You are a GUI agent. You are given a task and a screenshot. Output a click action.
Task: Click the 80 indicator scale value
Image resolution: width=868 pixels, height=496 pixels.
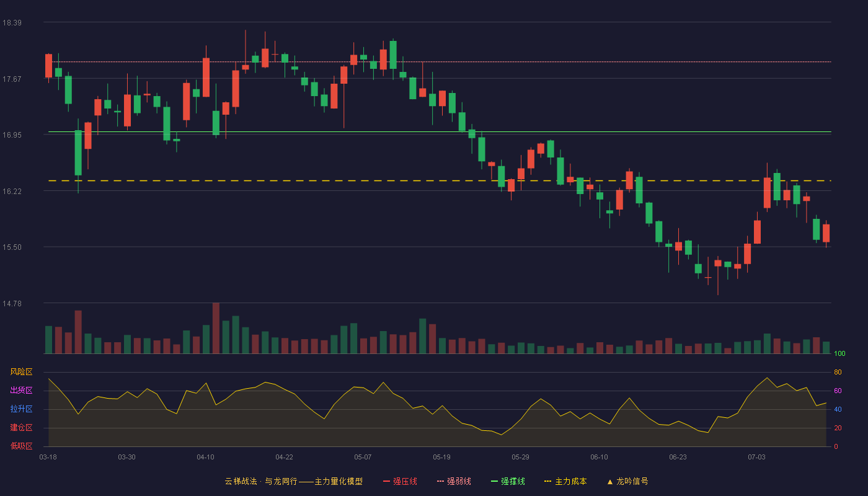838,372
